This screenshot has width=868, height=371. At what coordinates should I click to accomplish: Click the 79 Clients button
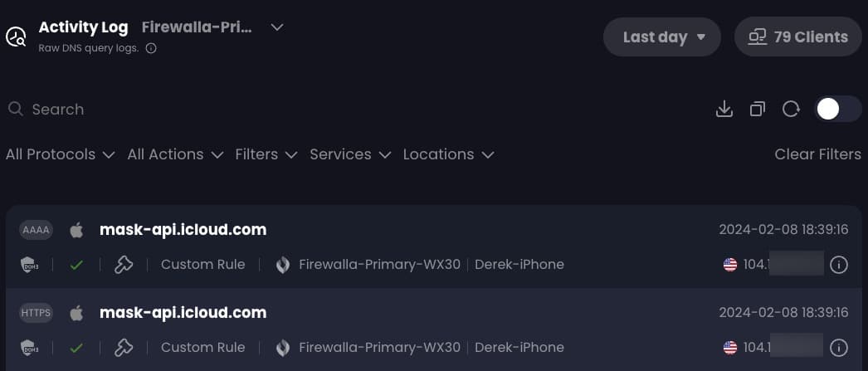click(798, 37)
